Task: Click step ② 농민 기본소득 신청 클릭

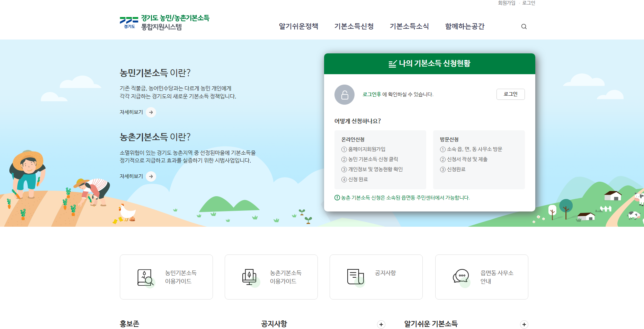Action: [x=370, y=159]
